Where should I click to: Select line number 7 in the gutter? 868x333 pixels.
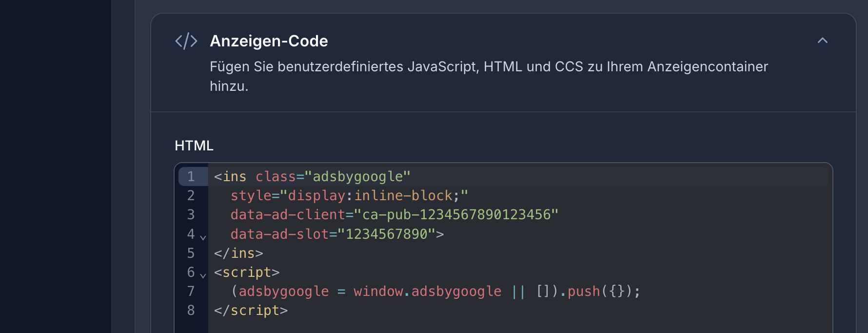pyautogui.click(x=191, y=291)
